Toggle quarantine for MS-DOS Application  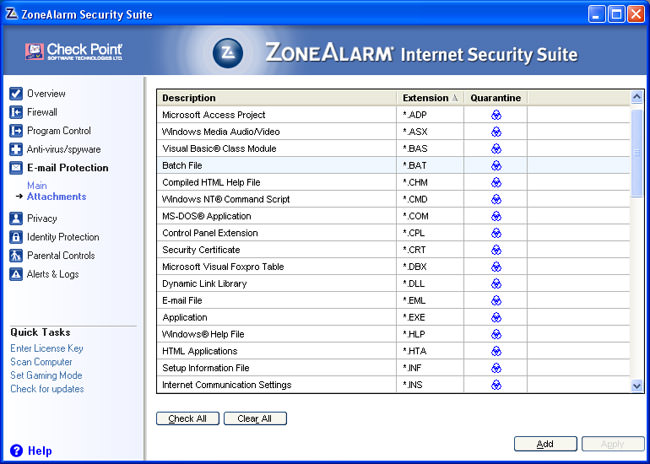496,216
